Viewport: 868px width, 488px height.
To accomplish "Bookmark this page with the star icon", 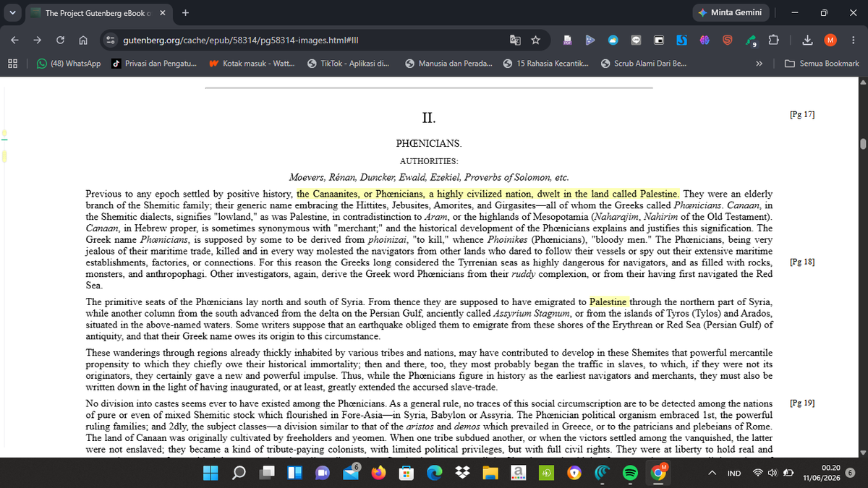I will [535, 40].
